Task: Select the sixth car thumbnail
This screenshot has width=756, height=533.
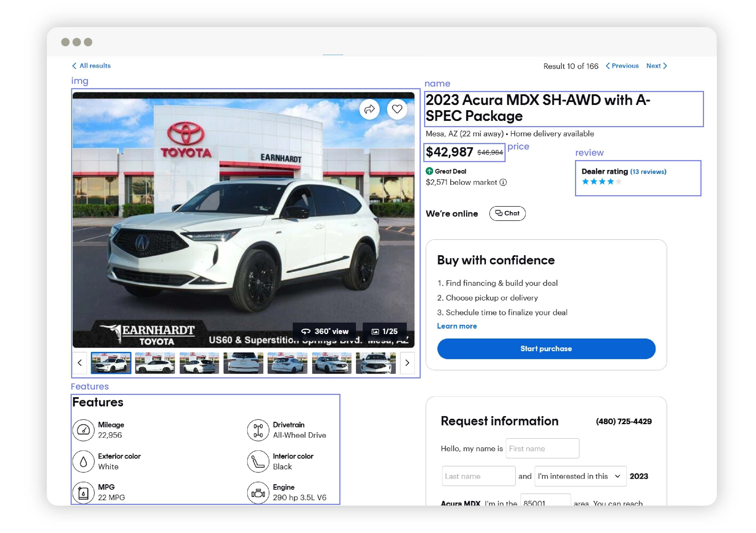Action: [x=332, y=363]
